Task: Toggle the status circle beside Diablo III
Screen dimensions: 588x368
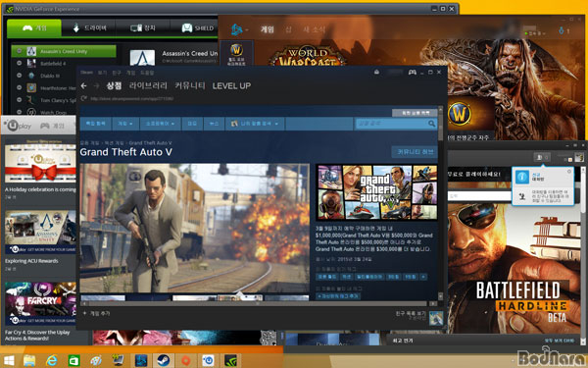Action: click(20, 76)
